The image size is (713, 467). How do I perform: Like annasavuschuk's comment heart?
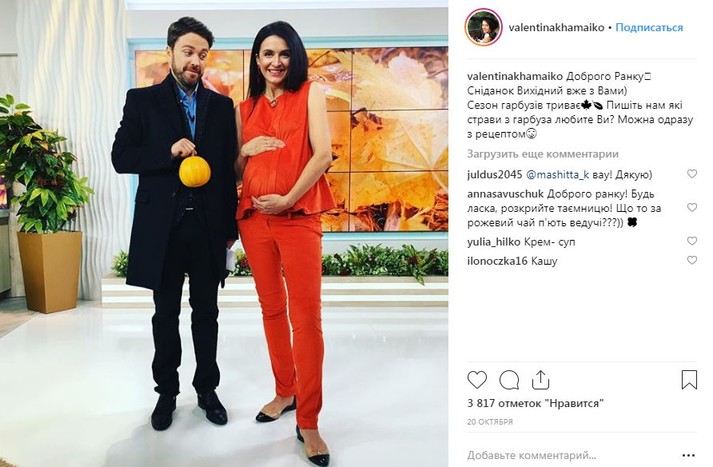[692, 207]
